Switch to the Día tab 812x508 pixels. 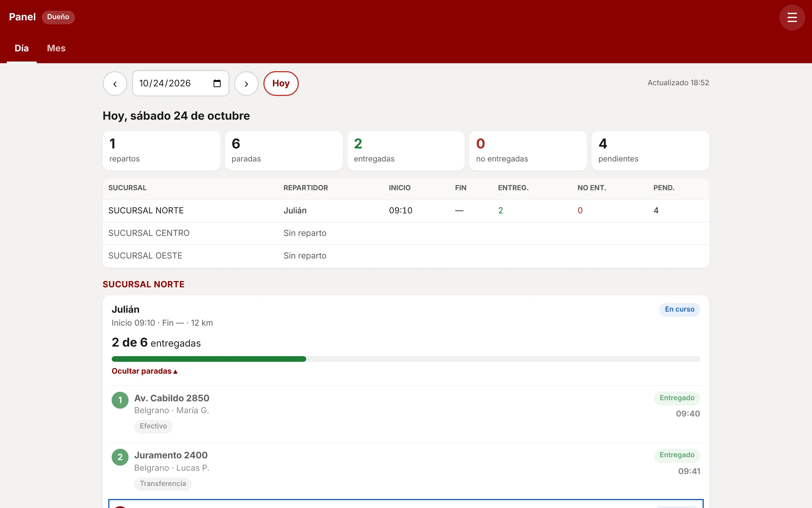point(22,48)
